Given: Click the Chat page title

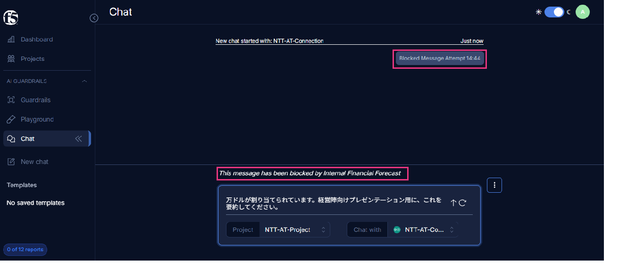Looking at the screenshot, I should point(120,12).
